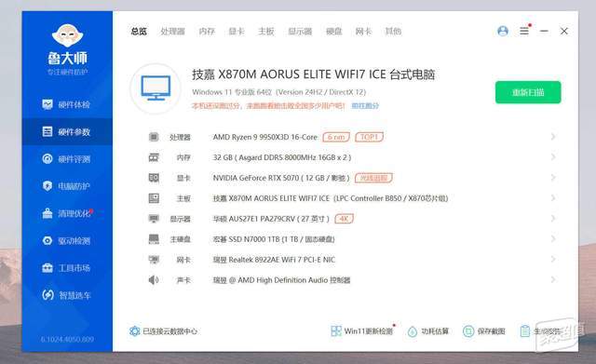This screenshot has width=596, height=364.
Task: Click 已连接云数据中心 status gear icon
Action: 134,331
